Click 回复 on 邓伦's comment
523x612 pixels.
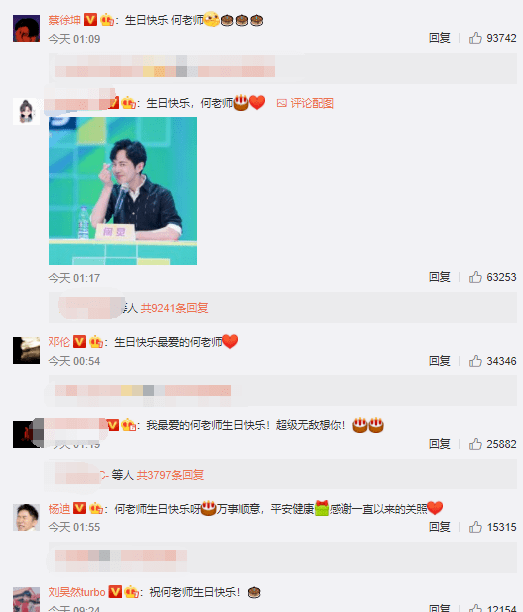point(440,361)
